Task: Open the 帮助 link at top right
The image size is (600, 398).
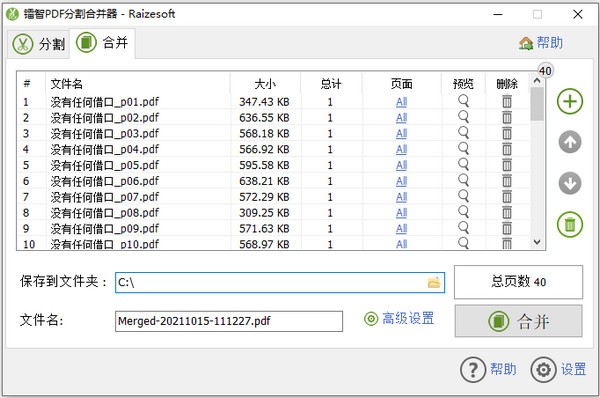Action: [x=541, y=43]
